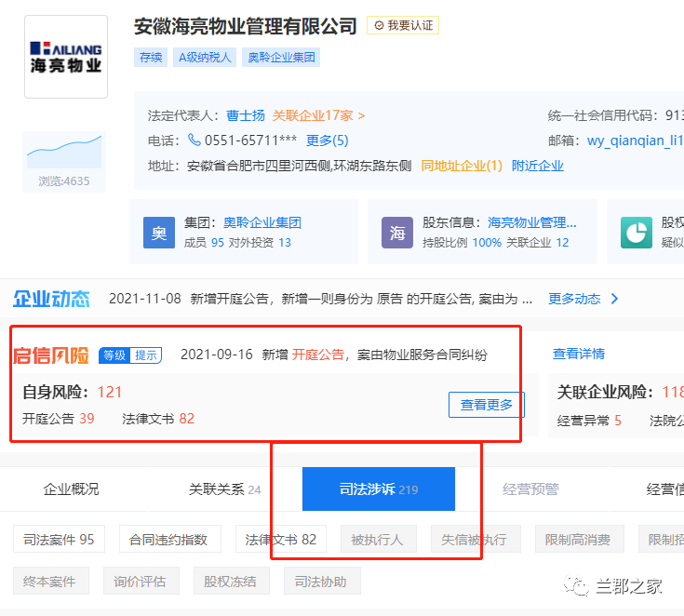
Task: Click the blue 奥 group icon
Action: pos(159,233)
